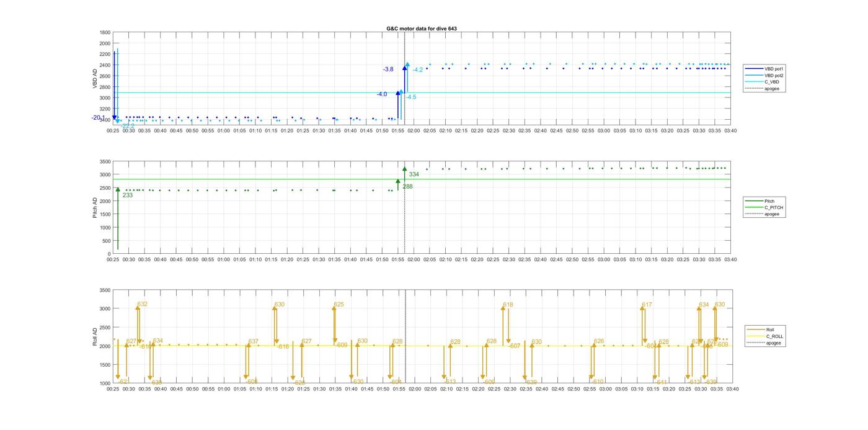Click the "VBD AD" y-axis label
Screen dimensions: 868x430
(x=95, y=78)
